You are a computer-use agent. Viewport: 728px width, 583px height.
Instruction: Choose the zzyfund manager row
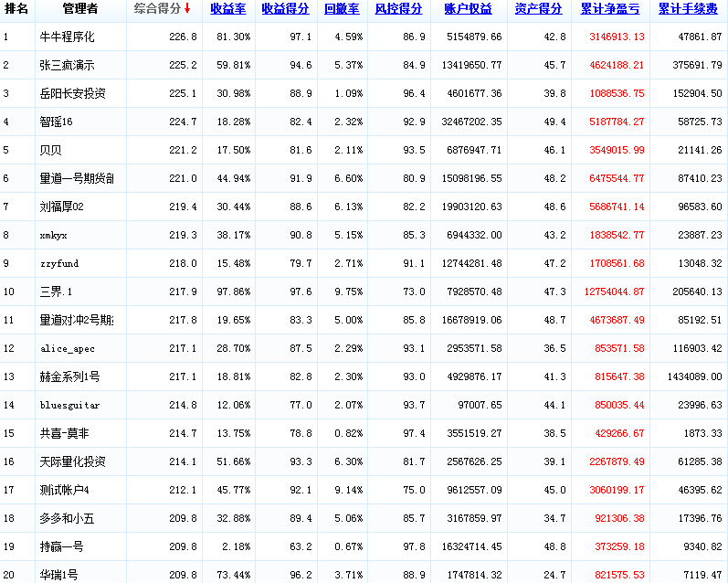click(59, 264)
